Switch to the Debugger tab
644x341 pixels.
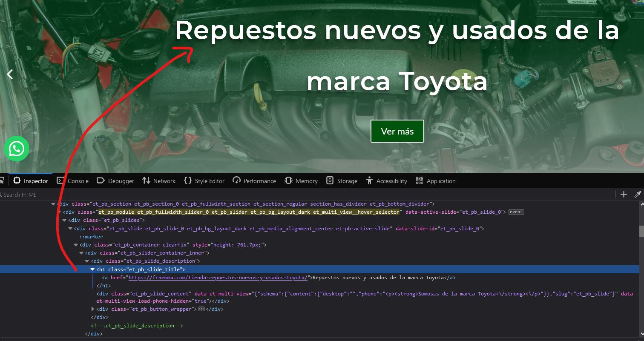[x=115, y=181]
